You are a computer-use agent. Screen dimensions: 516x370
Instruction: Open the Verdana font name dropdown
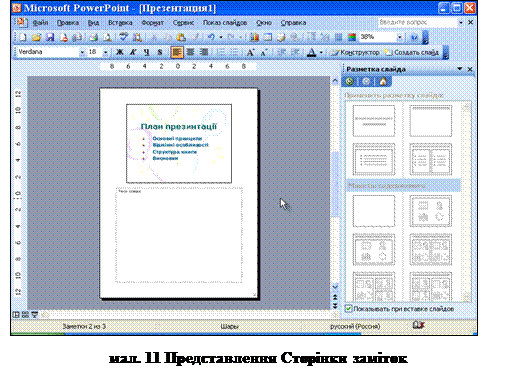click(x=82, y=52)
